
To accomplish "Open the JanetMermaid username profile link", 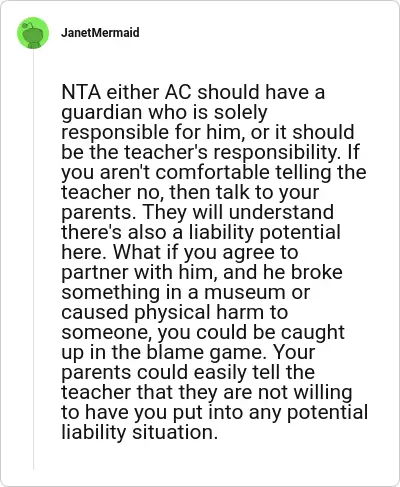I will pyautogui.click(x=100, y=33).
